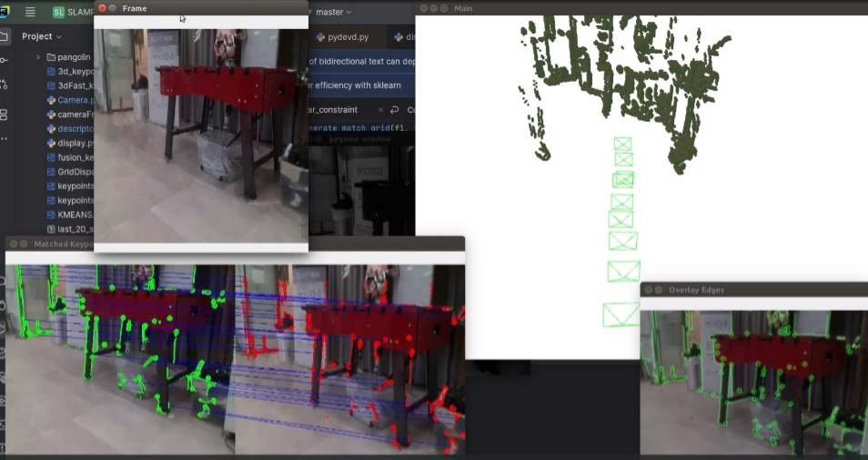Expand the pangolin folder
Image resolution: width=868 pixels, height=460 pixels.
(x=37, y=57)
